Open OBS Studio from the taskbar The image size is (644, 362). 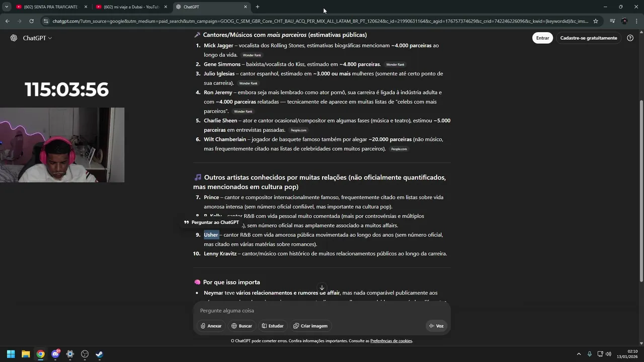(85, 354)
